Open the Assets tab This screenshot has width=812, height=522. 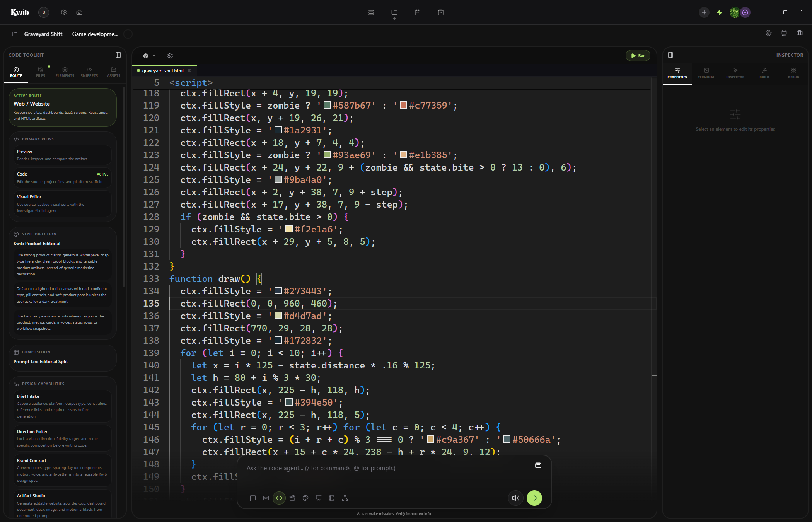114,72
